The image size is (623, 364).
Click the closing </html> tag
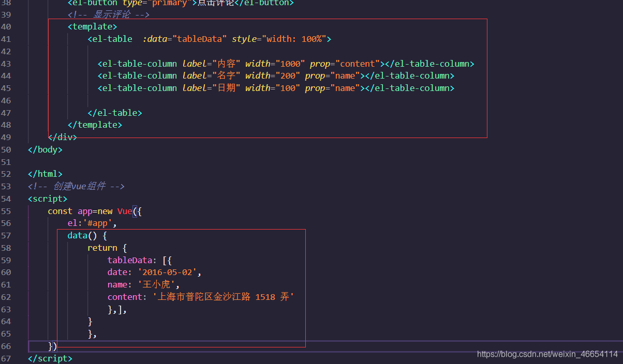45,174
